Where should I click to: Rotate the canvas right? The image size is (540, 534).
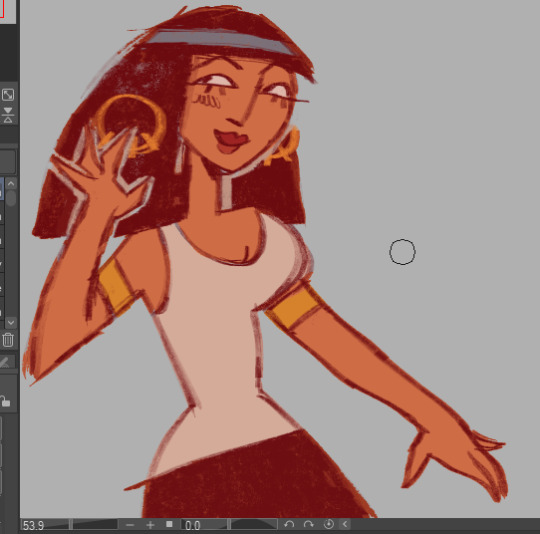click(309, 524)
